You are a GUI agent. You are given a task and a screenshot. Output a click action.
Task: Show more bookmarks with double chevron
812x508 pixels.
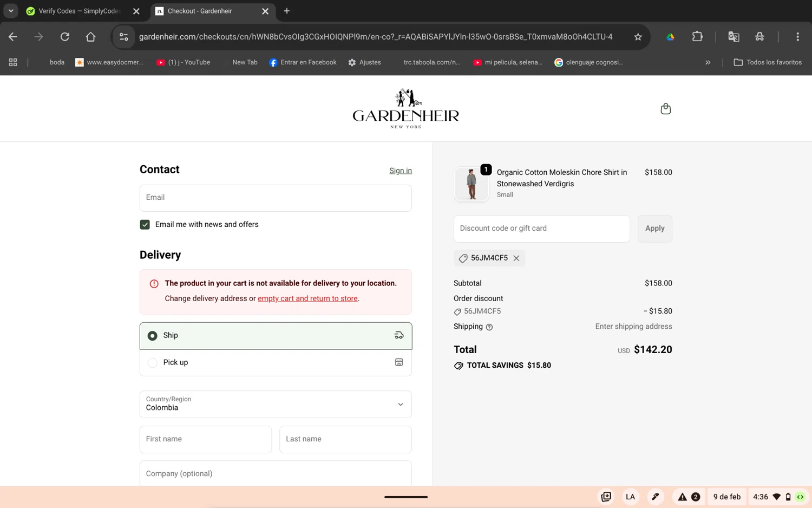[x=708, y=62]
